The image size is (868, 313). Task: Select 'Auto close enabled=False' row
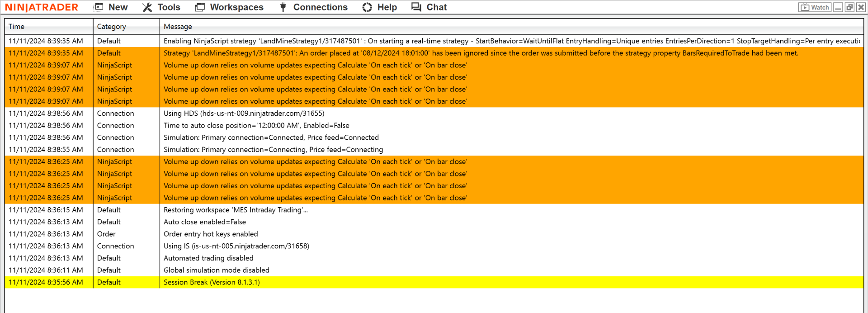tap(434, 222)
